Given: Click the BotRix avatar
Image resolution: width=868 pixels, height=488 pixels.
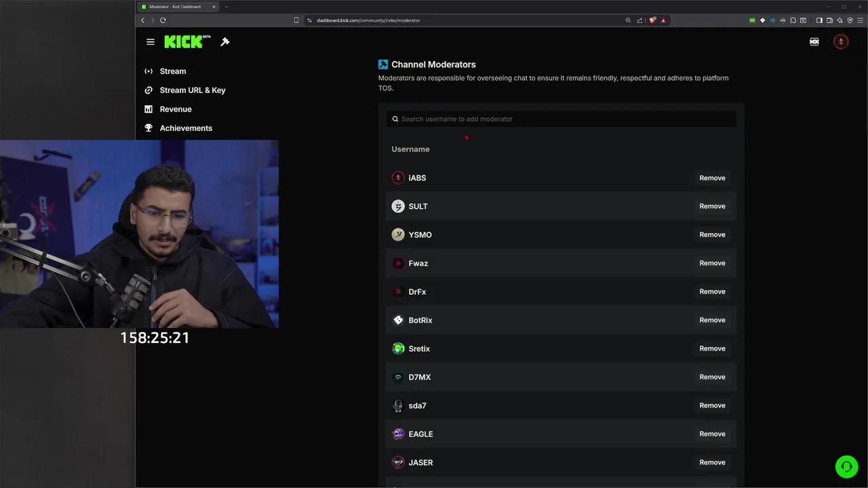Looking at the screenshot, I should 398,320.
